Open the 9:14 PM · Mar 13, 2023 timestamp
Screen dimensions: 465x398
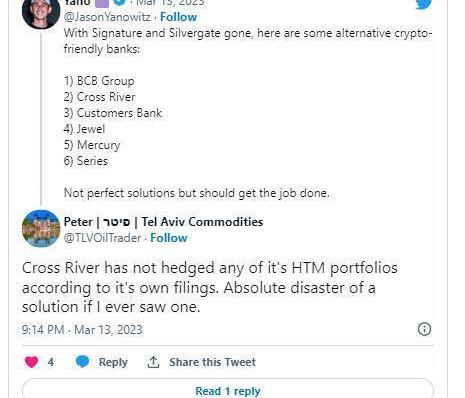click(x=82, y=330)
